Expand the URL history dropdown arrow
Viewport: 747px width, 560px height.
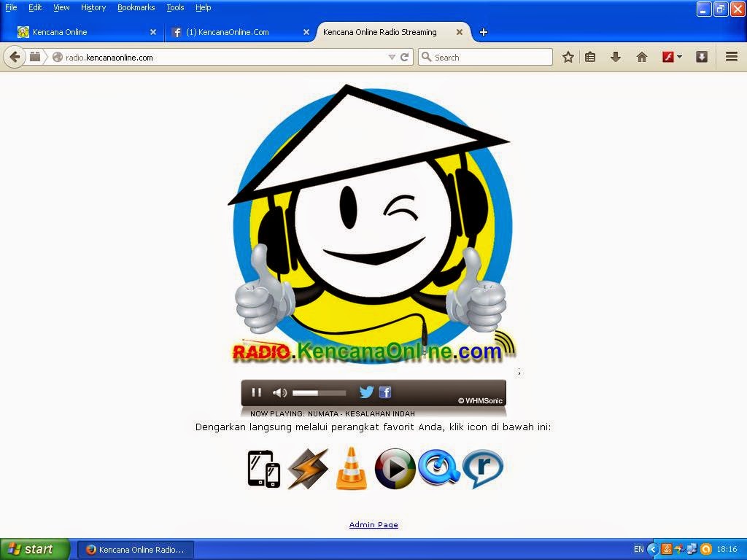pos(392,57)
